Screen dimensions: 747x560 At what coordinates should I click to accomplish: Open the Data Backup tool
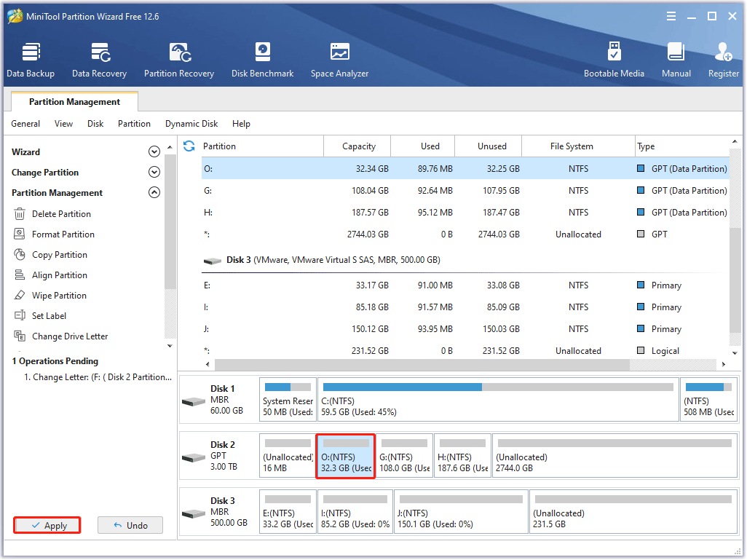coord(30,58)
